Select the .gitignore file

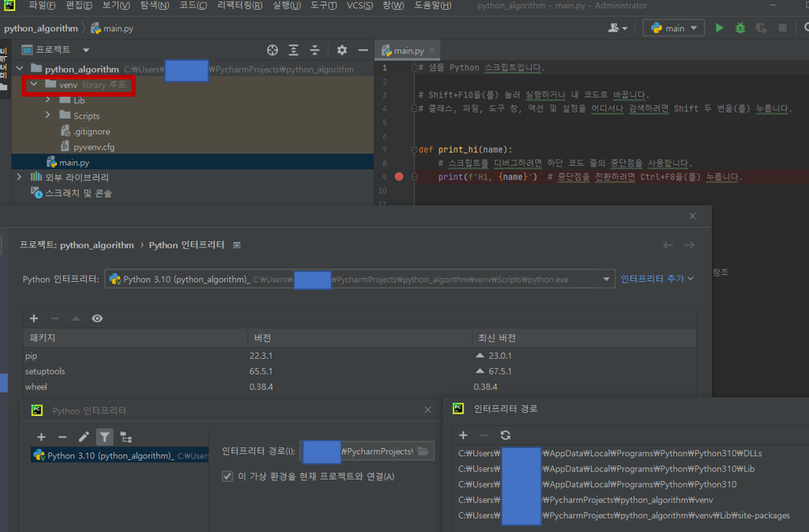click(x=85, y=131)
